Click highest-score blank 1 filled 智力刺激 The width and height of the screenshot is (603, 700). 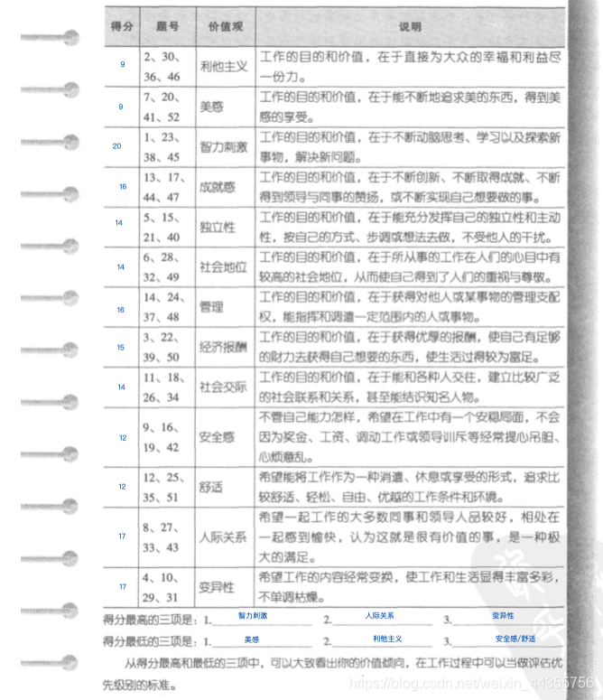[x=262, y=617]
